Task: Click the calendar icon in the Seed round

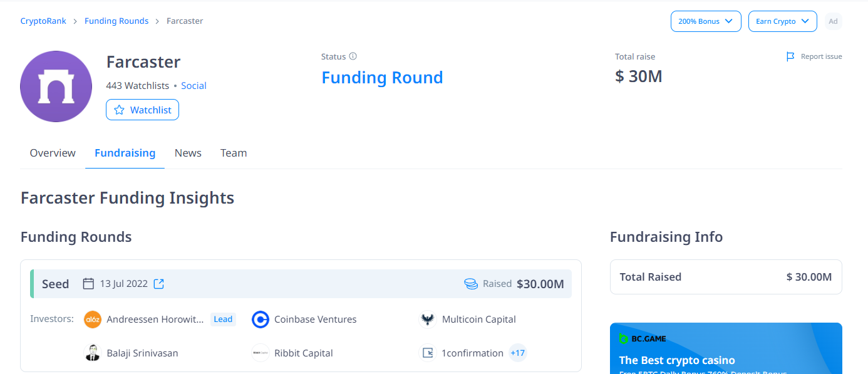Action: click(x=89, y=284)
